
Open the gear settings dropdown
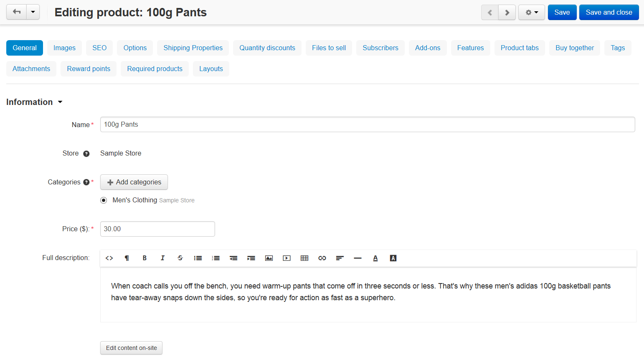[532, 13]
